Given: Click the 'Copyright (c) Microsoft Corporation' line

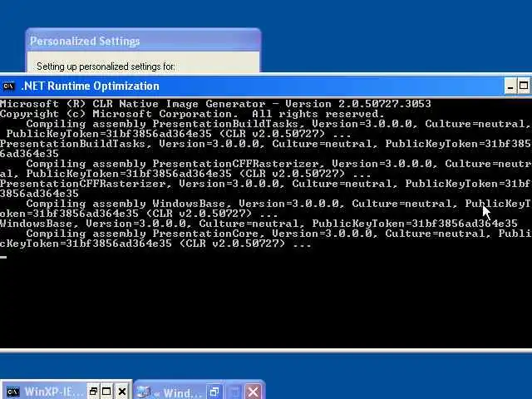Looking at the screenshot, I should point(192,114).
